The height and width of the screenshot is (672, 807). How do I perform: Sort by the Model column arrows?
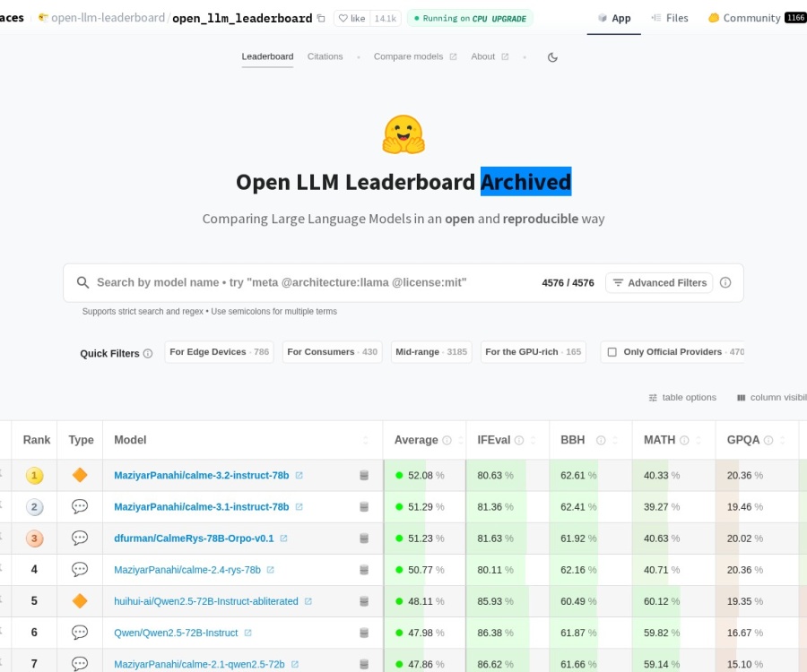pos(366,440)
